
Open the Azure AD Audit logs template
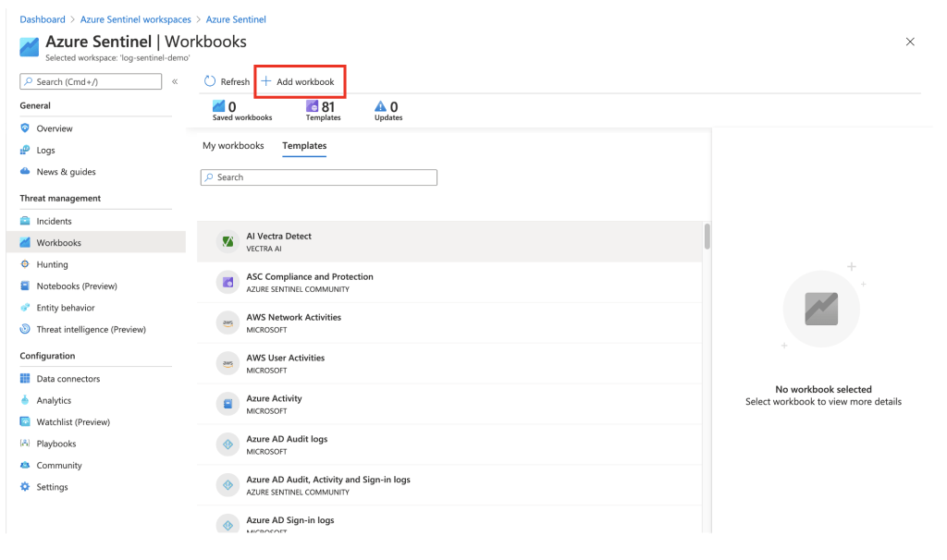(x=288, y=440)
